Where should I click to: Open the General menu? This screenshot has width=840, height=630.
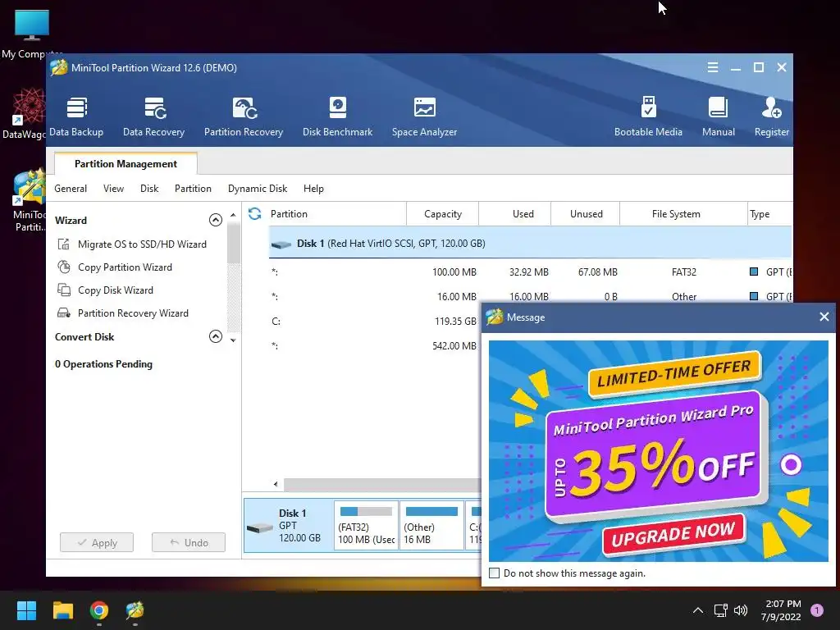[x=71, y=189]
